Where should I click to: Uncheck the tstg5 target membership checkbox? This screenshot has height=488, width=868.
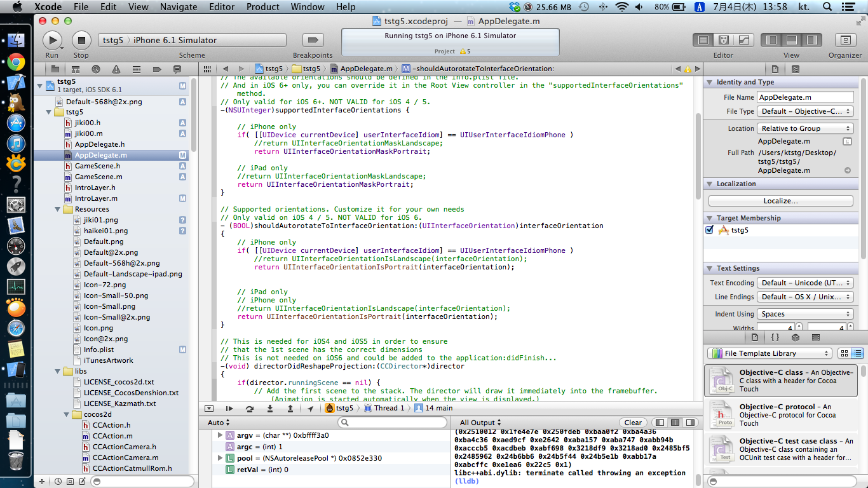click(710, 230)
